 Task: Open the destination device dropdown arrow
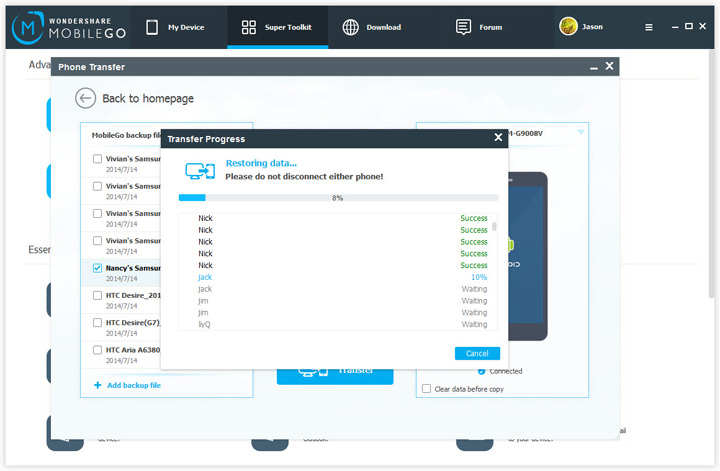pyautogui.click(x=580, y=133)
